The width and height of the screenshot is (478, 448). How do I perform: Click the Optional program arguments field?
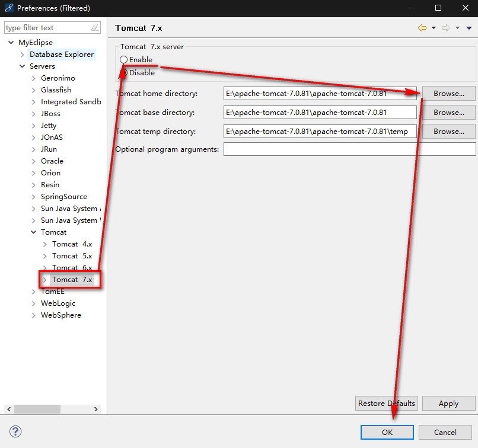349,149
